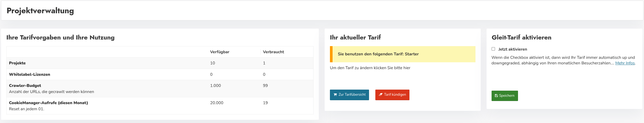Viewport: 644px width, 123px height.
Task: Select the 'Whitelabel-Lizenzen' row label
Action: tap(30, 74)
